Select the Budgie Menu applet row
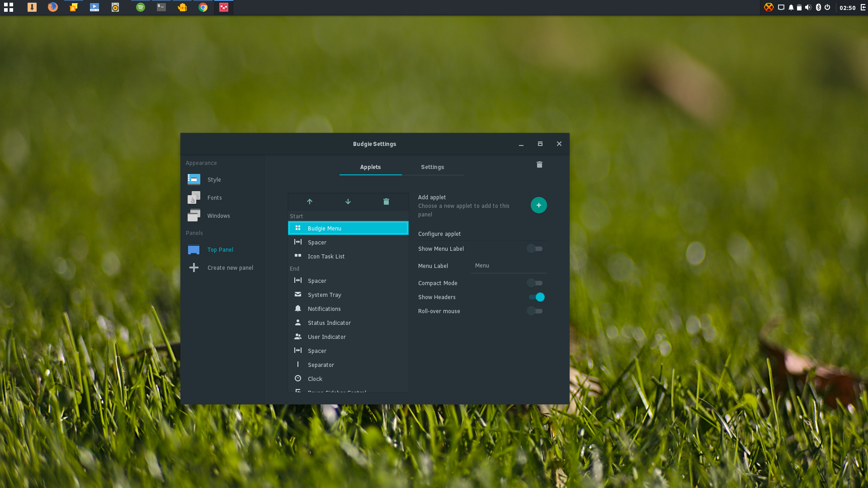Viewport: 868px width, 488px height. click(348, 228)
